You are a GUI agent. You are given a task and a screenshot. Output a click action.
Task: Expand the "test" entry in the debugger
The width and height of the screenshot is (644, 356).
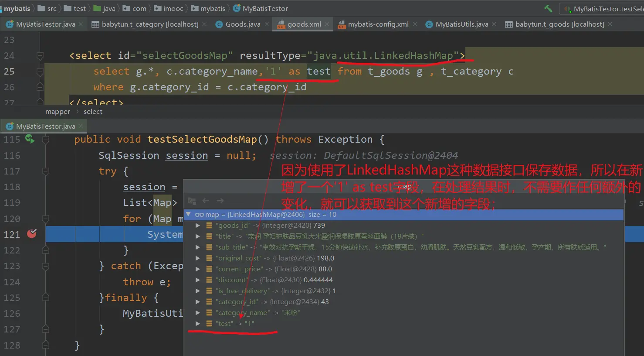click(x=198, y=324)
